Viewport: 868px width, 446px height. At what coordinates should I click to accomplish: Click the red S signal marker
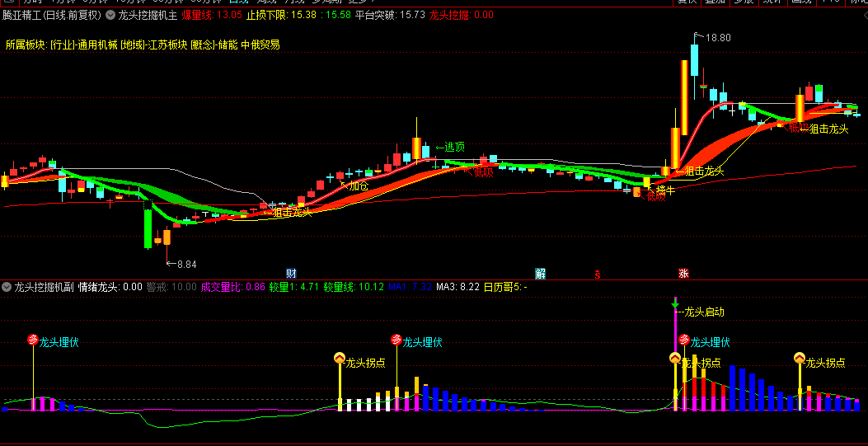point(598,274)
